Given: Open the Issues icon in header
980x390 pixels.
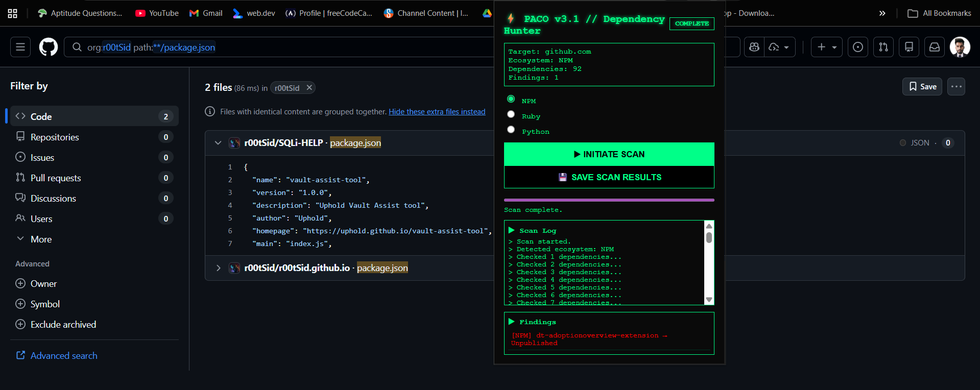Looking at the screenshot, I should tap(858, 47).
